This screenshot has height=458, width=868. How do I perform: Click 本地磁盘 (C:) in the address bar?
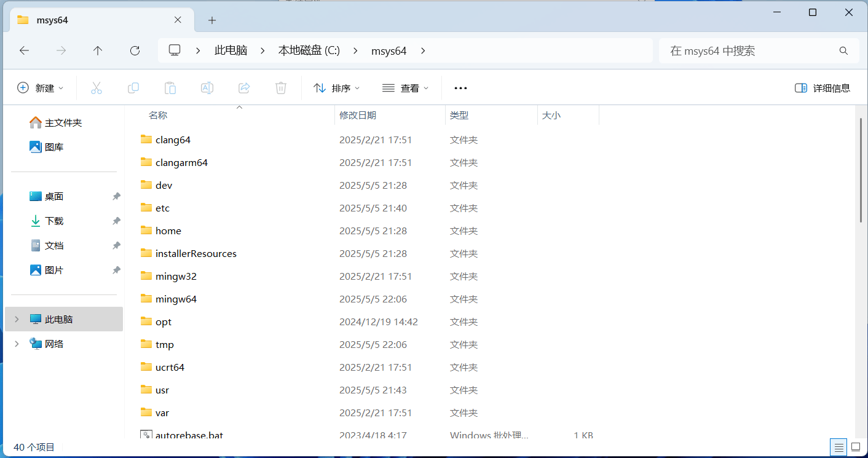click(x=309, y=50)
